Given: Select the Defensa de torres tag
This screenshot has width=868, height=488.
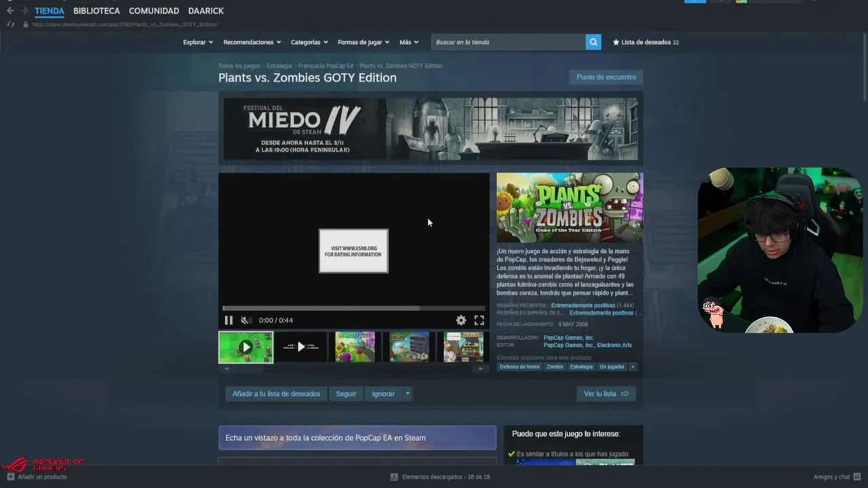Looking at the screenshot, I should click(519, 367).
